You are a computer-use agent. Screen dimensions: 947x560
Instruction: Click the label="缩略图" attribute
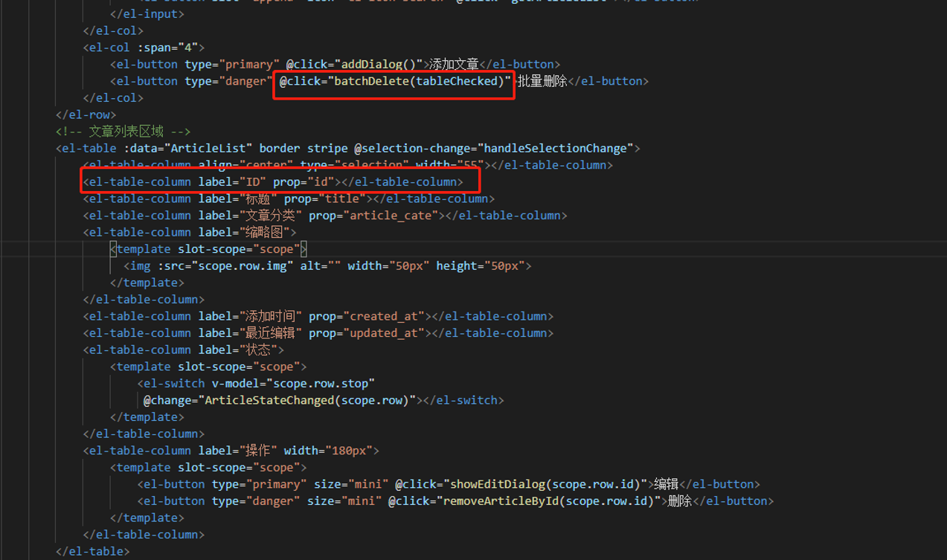tap(243, 232)
